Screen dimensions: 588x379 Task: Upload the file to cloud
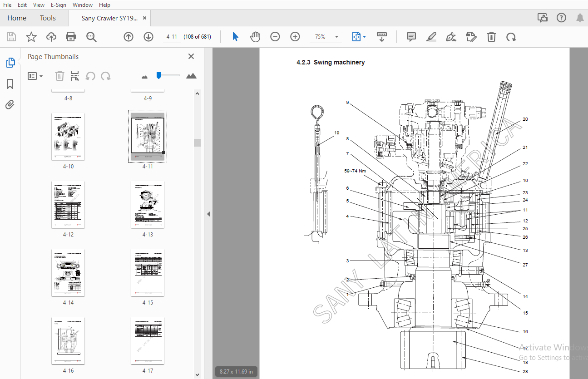pos(51,37)
